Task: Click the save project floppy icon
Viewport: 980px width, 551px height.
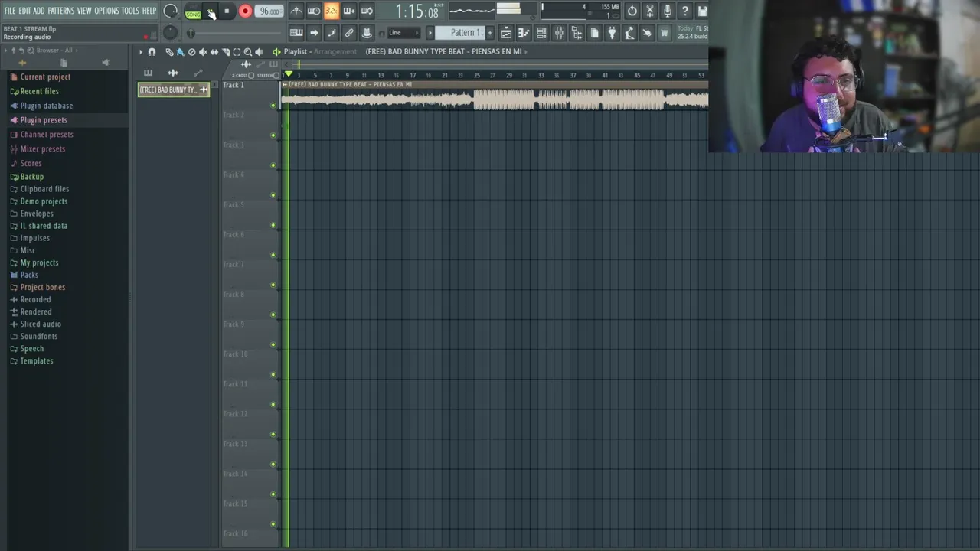Action: (x=702, y=11)
